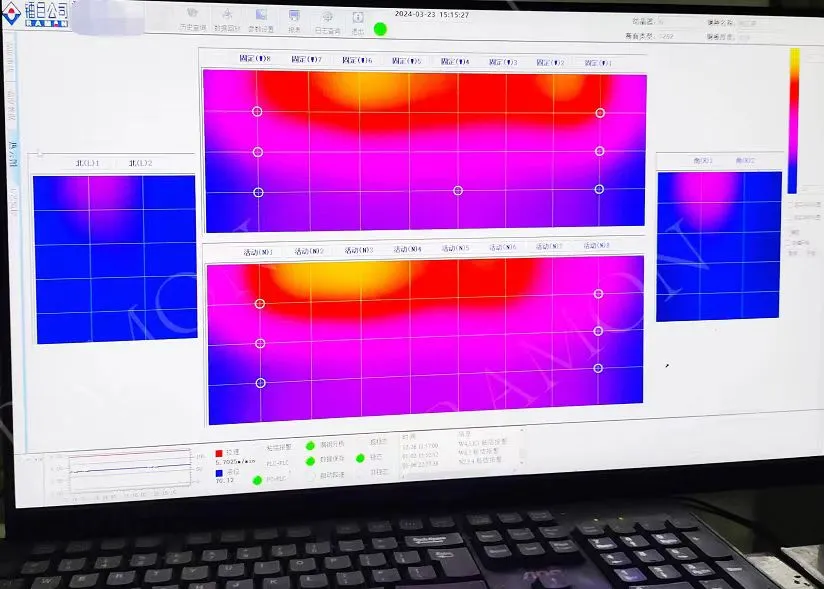Click the green status indicator beside exit icon
Image resolution: width=824 pixels, height=589 pixels.
click(x=380, y=29)
